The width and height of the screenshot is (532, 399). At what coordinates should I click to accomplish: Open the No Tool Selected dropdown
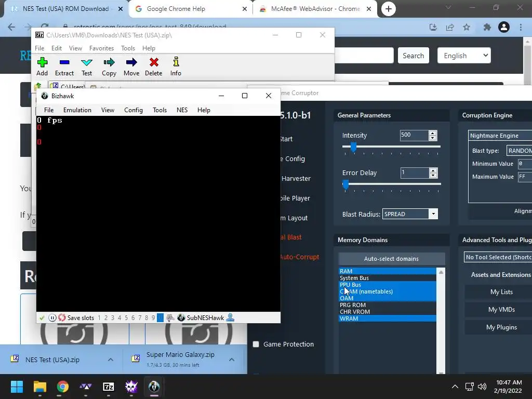[498, 257]
